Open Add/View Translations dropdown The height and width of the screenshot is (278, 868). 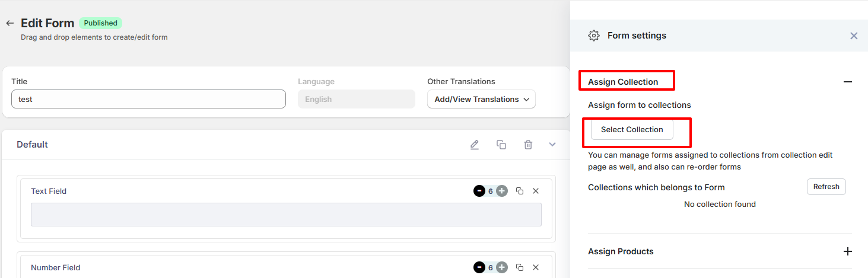(481, 99)
